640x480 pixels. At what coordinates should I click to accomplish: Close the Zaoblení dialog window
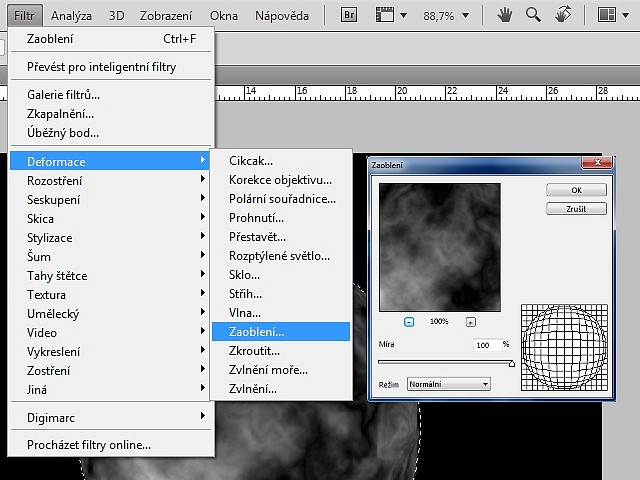point(597,162)
